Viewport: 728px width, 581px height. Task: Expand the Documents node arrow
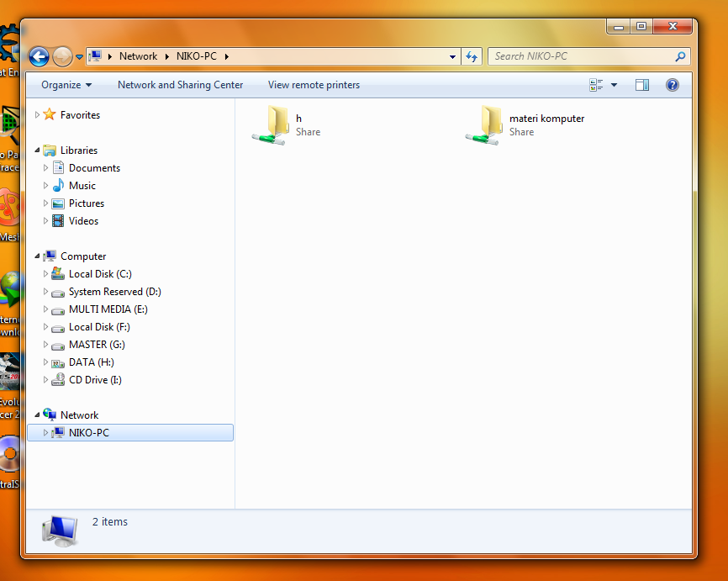pos(45,167)
